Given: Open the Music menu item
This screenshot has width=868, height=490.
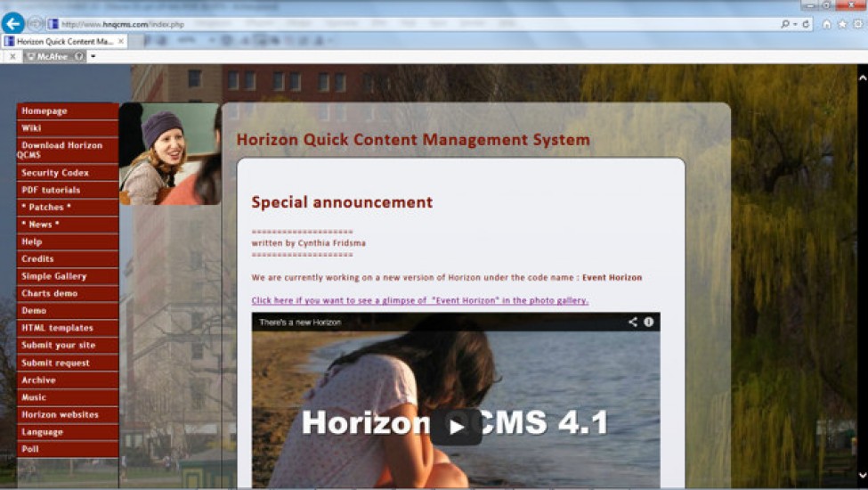Looking at the screenshot, I should pyautogui.click(x=68, y=397).
